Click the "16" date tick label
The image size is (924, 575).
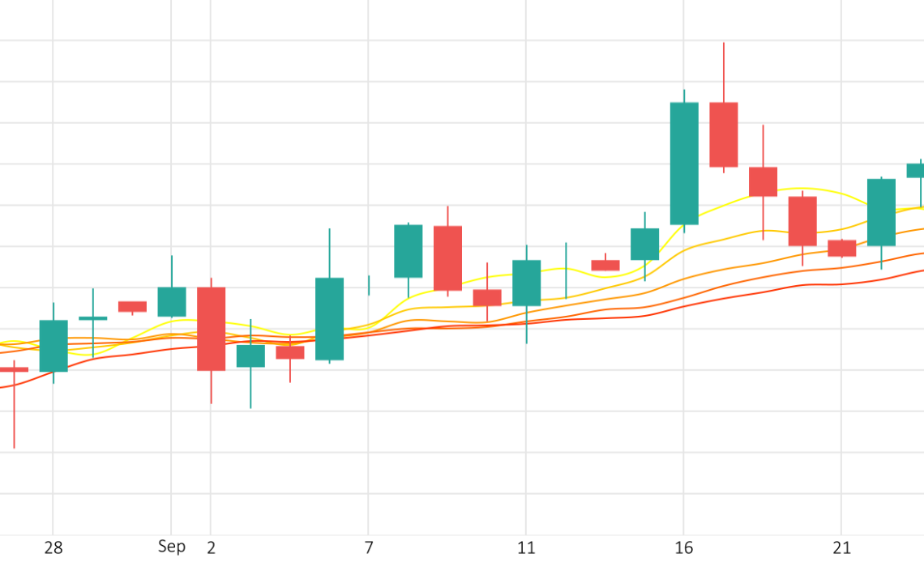click(x=684, y=548)
